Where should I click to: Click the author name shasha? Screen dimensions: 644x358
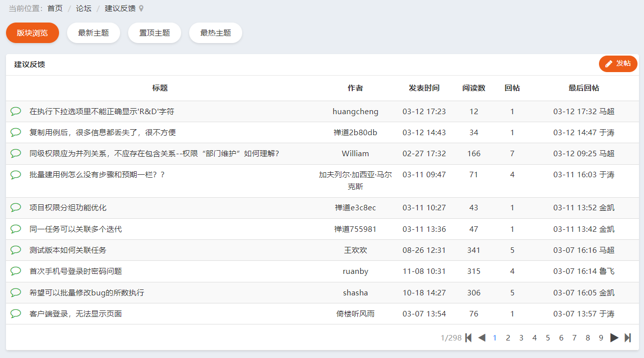pyautogui.click(x=355, y=292)
